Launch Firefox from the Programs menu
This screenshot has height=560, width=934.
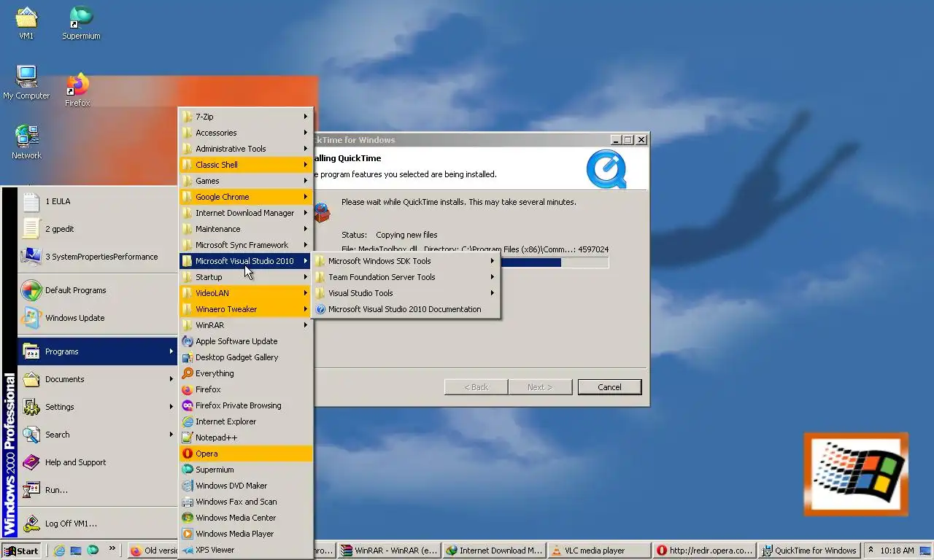tap(246, 389)
